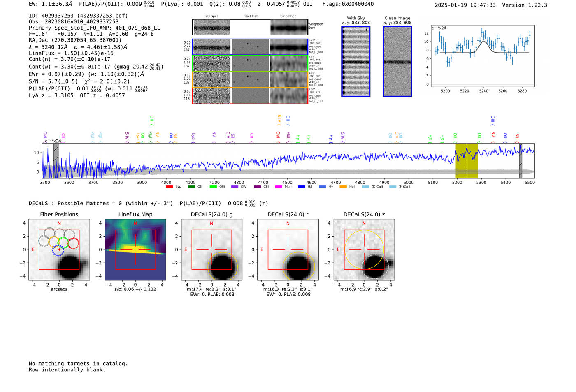This screenshot has height=392, width=576.
Task: Click 'No matching targets in catalog.' text
Action: (78, 364)
